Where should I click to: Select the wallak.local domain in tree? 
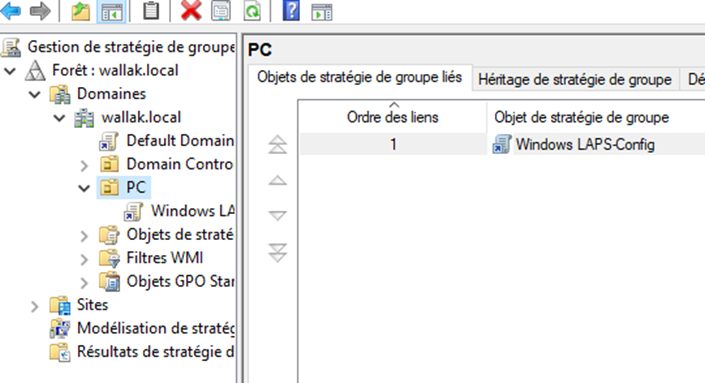[x=141, y=117]
